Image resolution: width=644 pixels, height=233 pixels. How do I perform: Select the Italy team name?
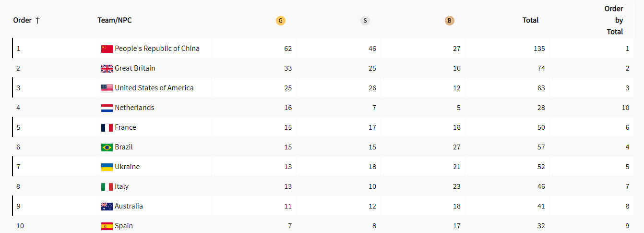click(x=121, y=186)
